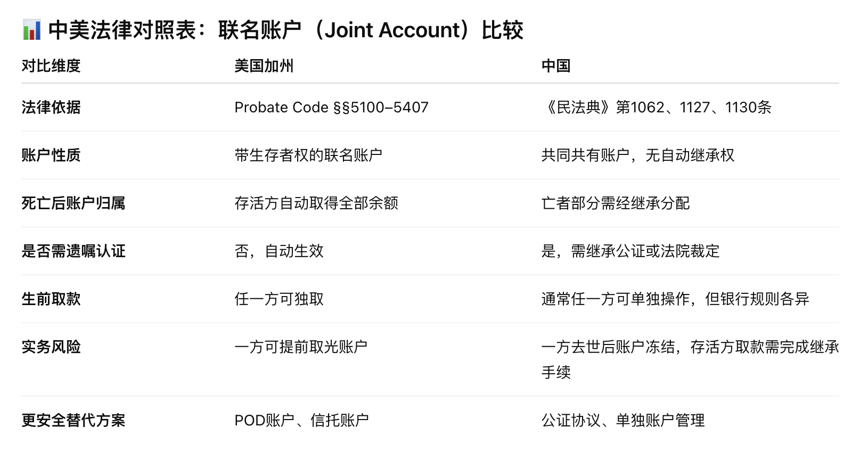The image size is (868, 476).
Task: Click the 公证协议、单独账户管理 cell
Action: point(623,421)
